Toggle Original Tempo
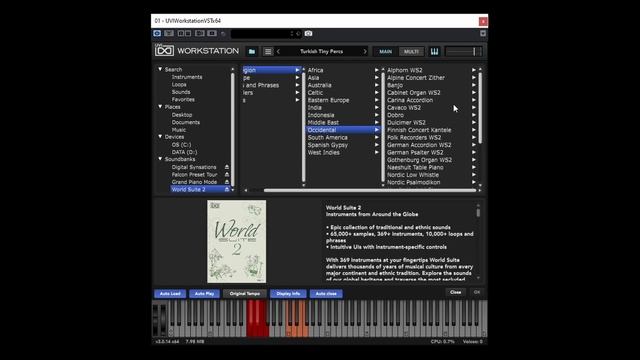 point(244,293)
